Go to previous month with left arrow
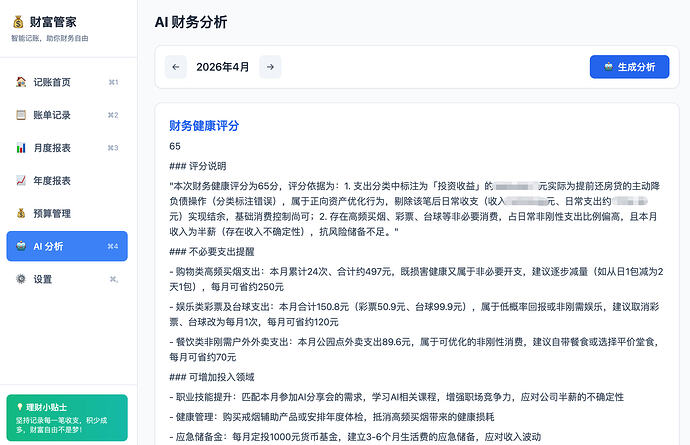The image size is (690, 445). [x=176, y=67]
